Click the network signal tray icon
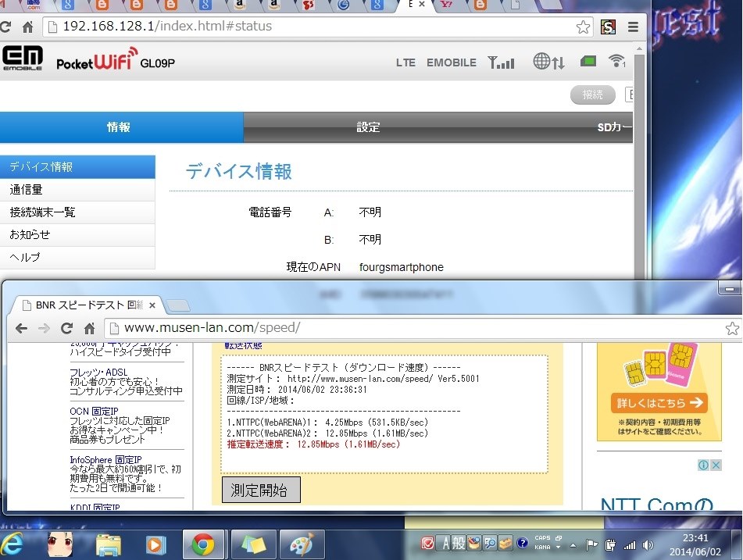Image resolution: width=743 pixels, height=560 pixels. (x=630, y=545)
